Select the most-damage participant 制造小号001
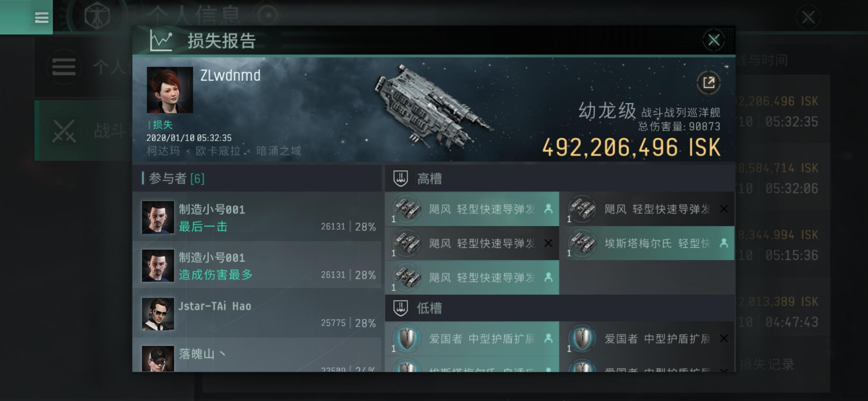Screen dimensions: 868x401 [257, 265]
